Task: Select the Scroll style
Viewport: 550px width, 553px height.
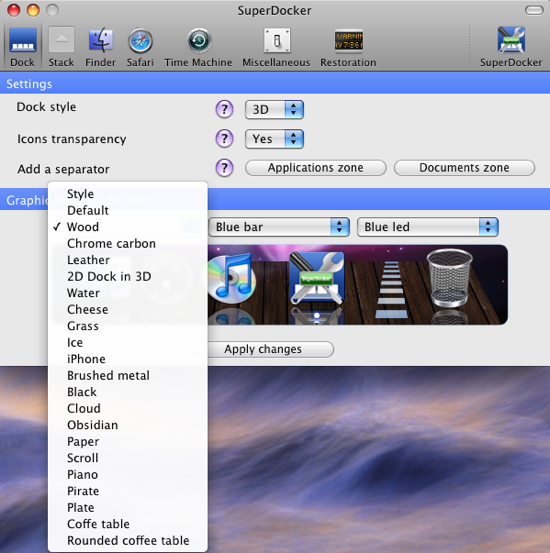Action: [x=128, y=458]
